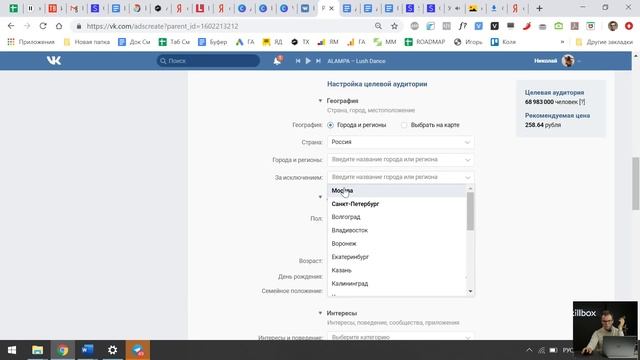Image resolution: width=640 pixels, height=360 pixels.
Task: Open Николай profile menu
Action: pyautogui.click(x=557, y=61)
